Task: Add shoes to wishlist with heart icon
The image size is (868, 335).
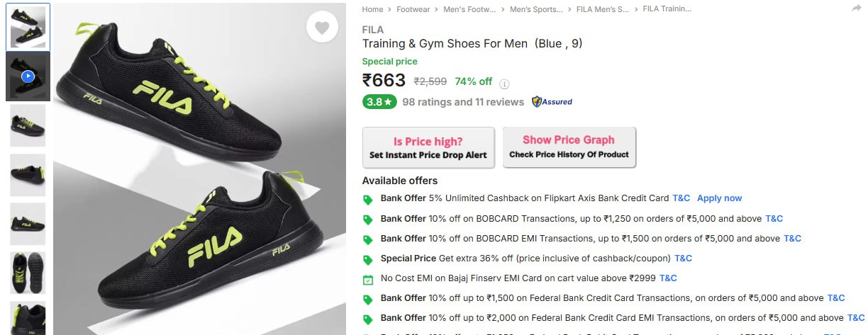Action: coord(322,28)
